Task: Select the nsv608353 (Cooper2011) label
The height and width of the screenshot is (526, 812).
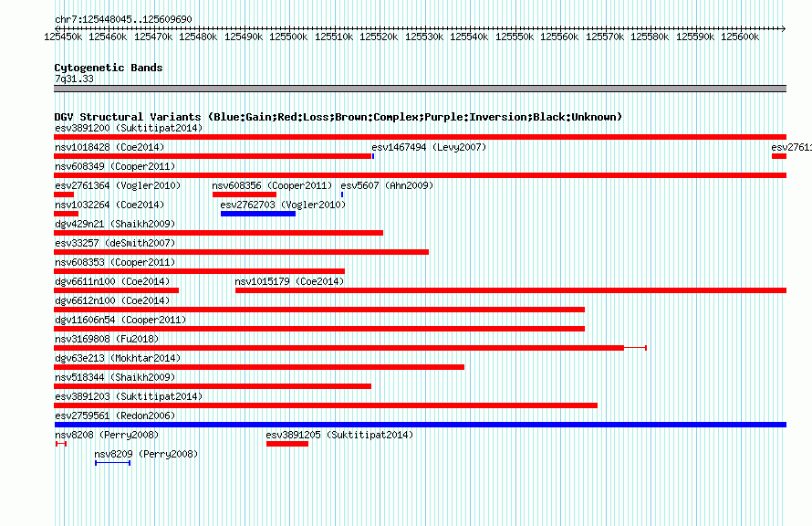Action: 115,262
